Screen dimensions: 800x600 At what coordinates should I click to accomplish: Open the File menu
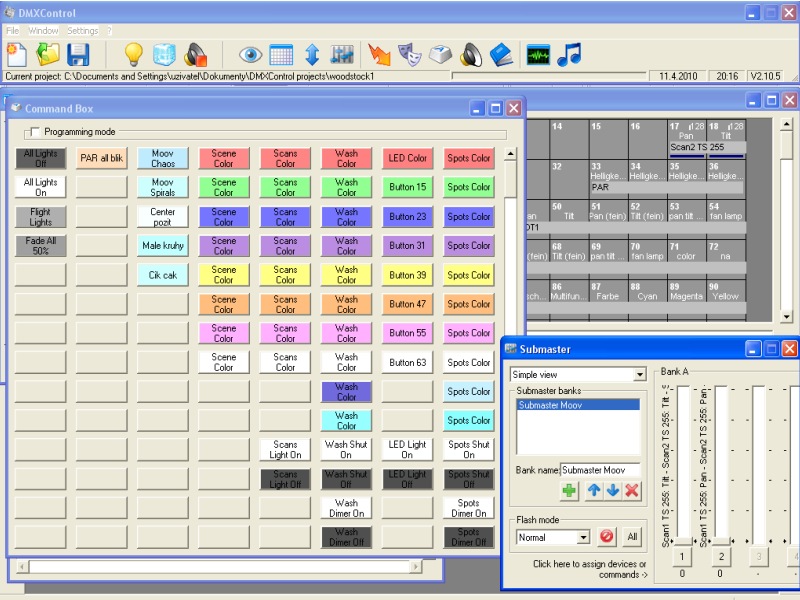tap(12, 31)
